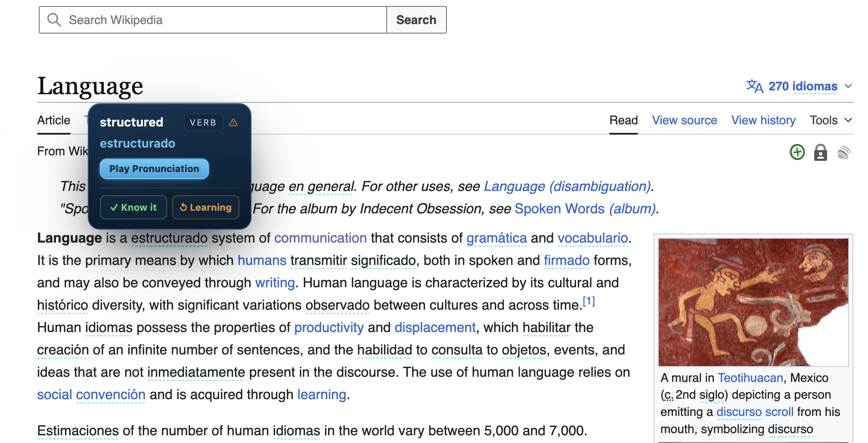This screenshot has width=868, height=443.
Task: Click the discurso scroll caption link
Action: tap(755, 412)
